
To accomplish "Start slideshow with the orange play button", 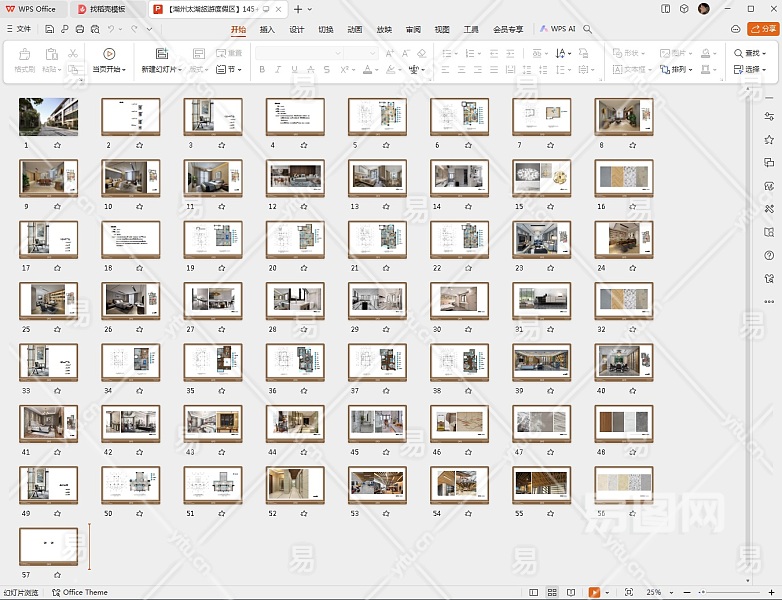I will 594,592.
